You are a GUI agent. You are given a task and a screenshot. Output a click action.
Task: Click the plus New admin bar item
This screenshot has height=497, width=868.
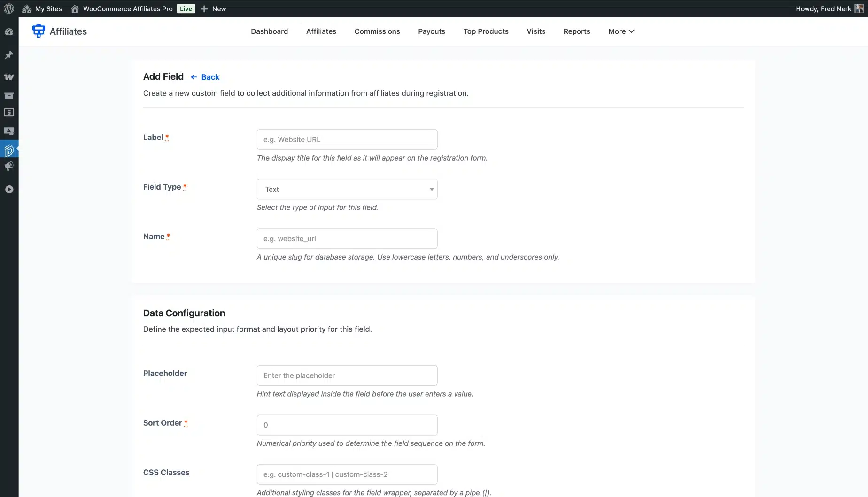click(x=214, y=8)
